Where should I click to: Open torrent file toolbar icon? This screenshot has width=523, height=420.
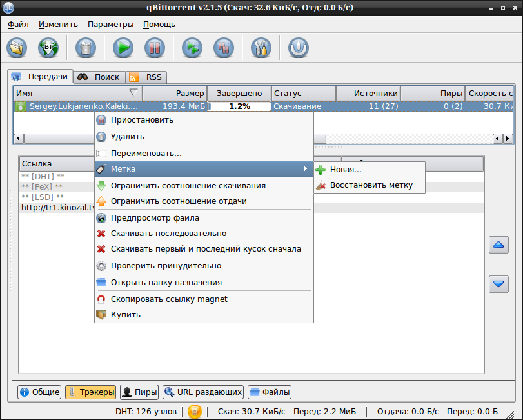17,48
